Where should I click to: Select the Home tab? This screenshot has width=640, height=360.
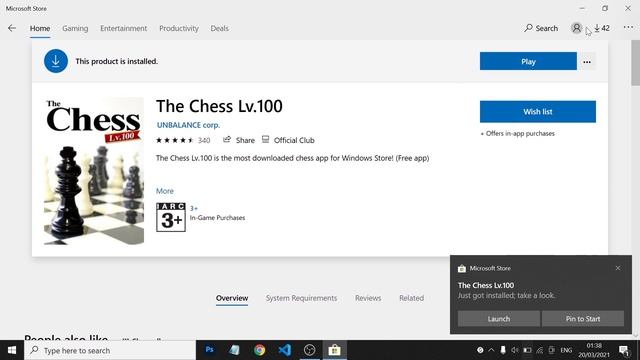point(40,28)
